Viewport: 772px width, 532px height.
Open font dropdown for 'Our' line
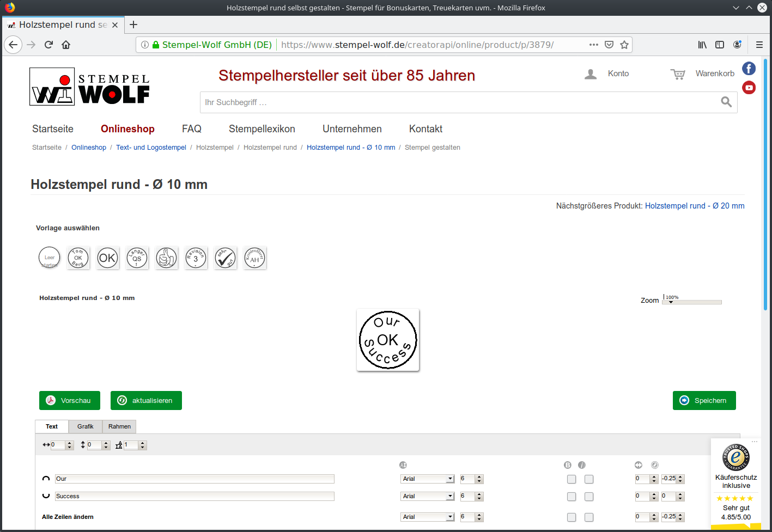pyautogui.click(x=428, y=479)
